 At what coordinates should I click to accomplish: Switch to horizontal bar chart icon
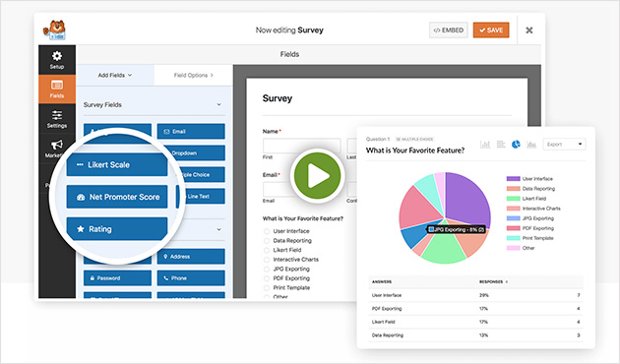[x=501, y=145]
